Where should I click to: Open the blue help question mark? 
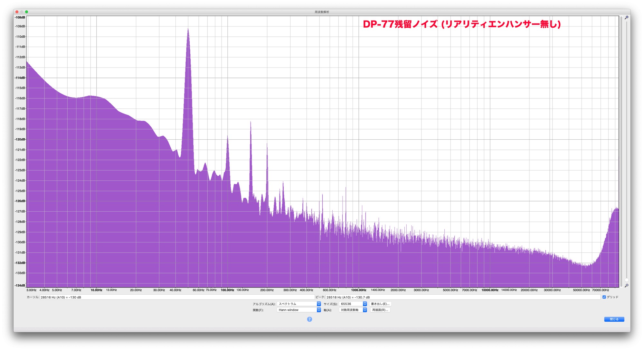309,319
